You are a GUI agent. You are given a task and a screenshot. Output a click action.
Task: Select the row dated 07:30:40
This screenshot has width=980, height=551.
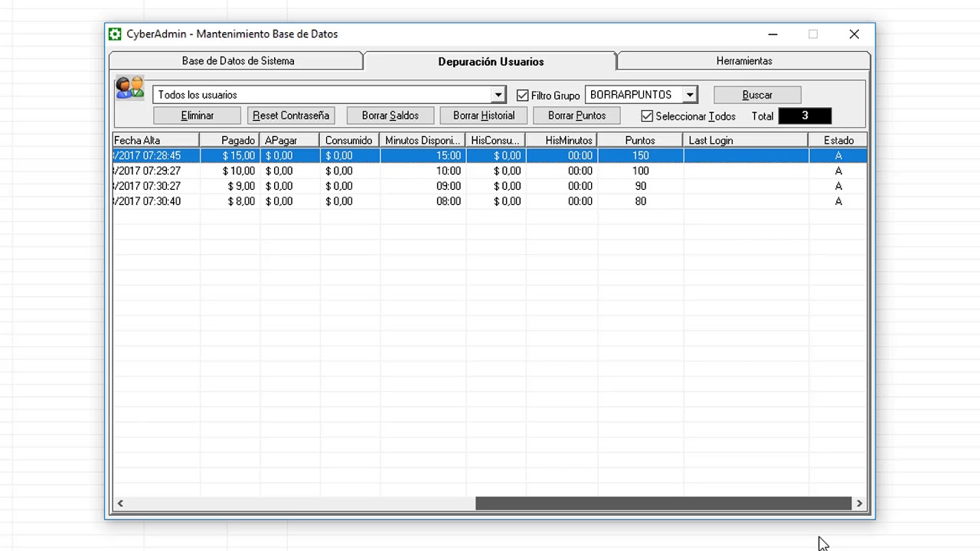[x=490, y=202]
